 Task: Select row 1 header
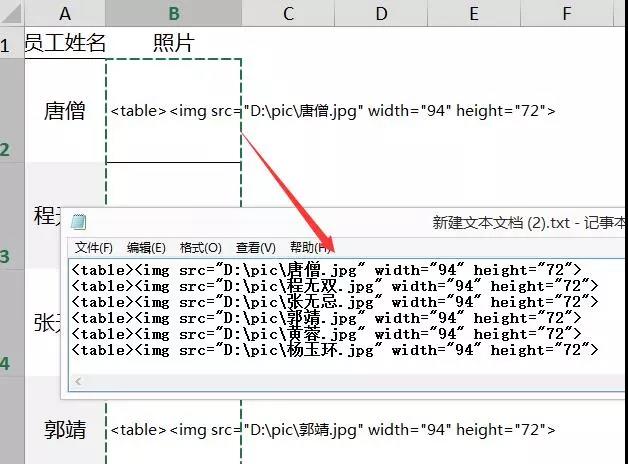(12, 43)
